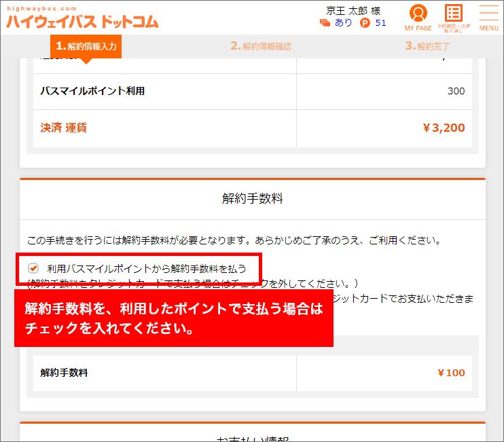Click the ¥3,200 fare amount
The height and width of the screenshot is (442, 504).
pyautogui.click(x=444, y=128)
